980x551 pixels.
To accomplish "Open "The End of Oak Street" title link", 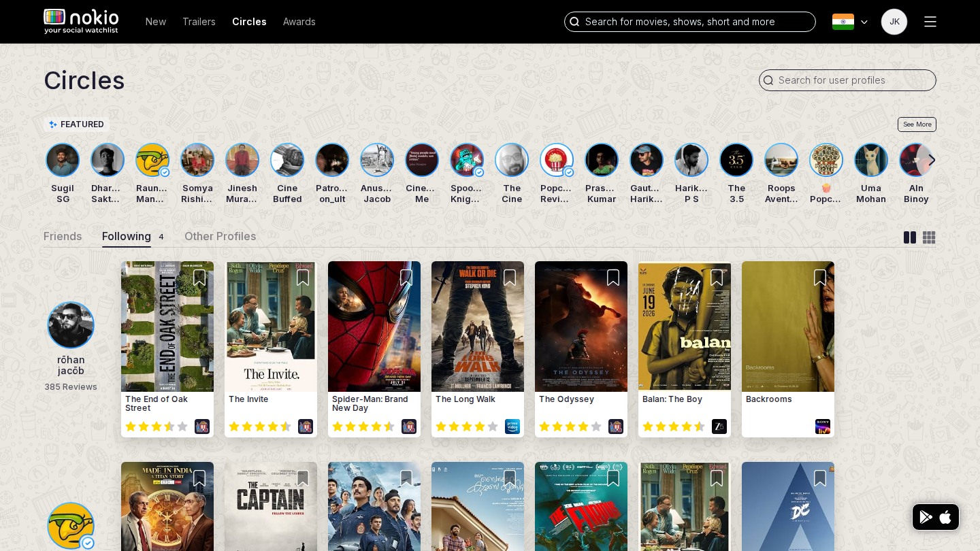I will coord(157,403).
